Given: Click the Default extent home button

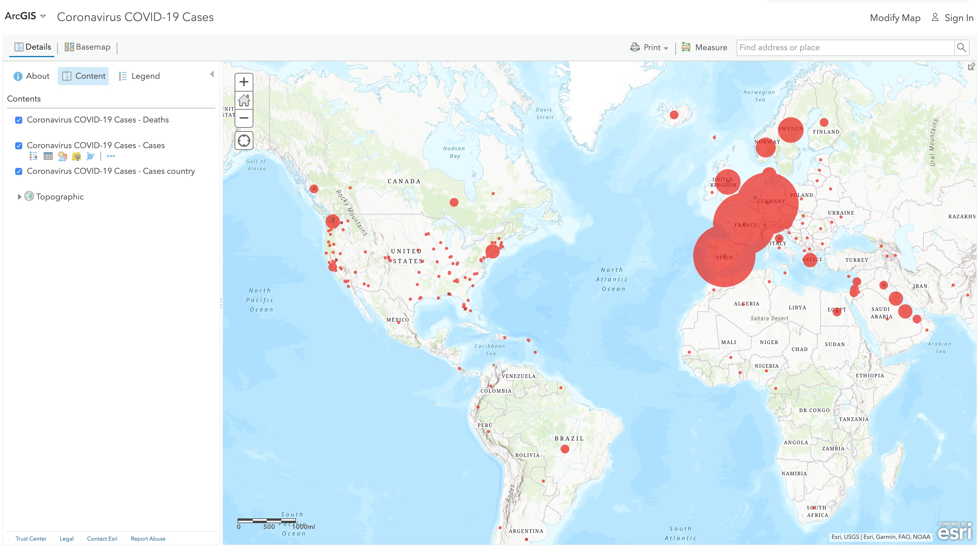Looking at the screenshot, I should click(244, 100).
